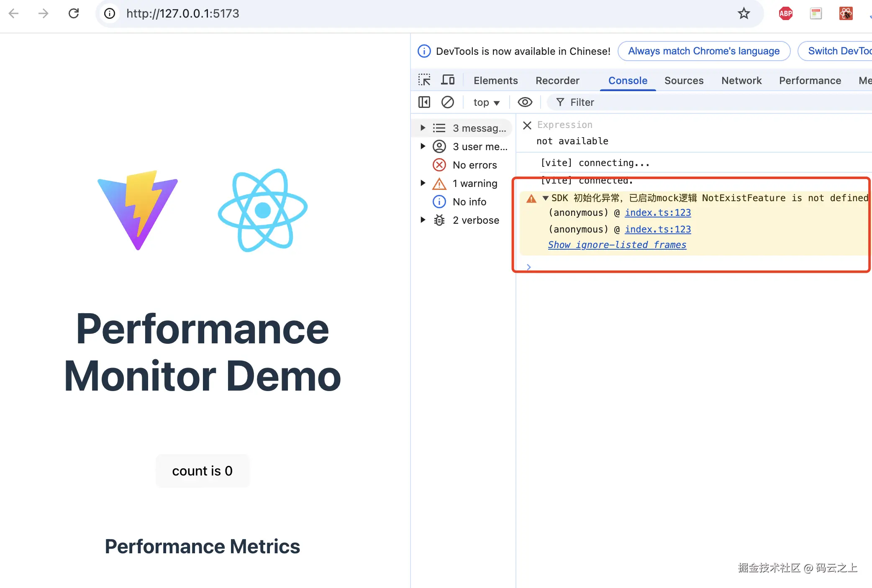The image size is (872, 588).
Task: Click the live expression eye icon
Action: (525, 102)
